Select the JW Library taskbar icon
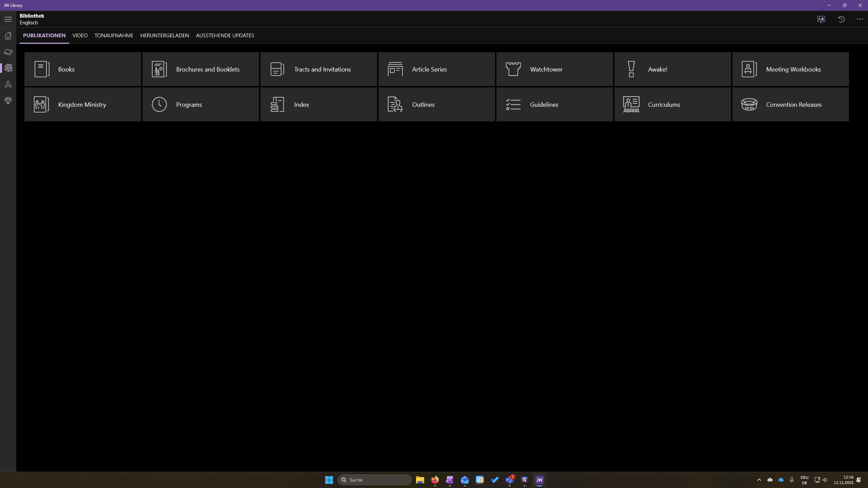The width and height of the screenshot is (868, 488). coord(539,480)
